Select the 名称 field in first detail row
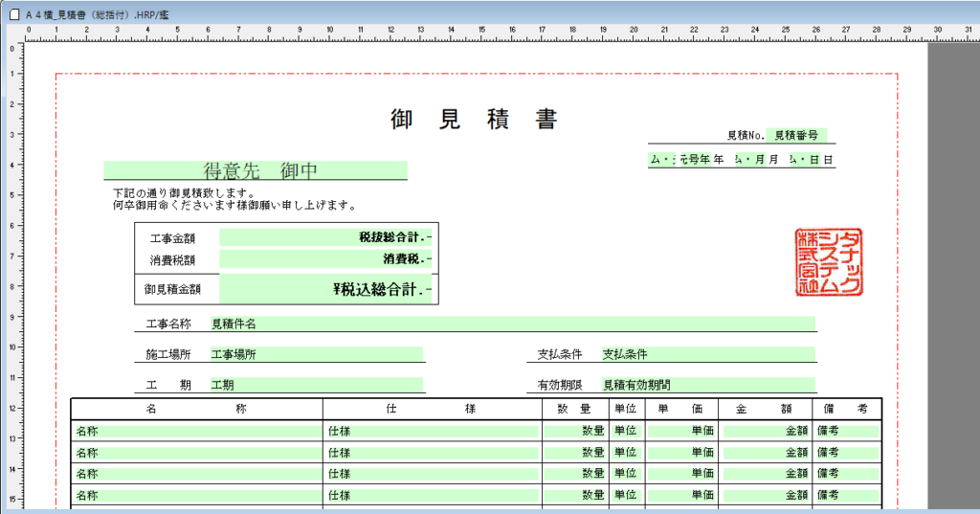The height and width of the screenshot is (514, 980). pos(197,431)
